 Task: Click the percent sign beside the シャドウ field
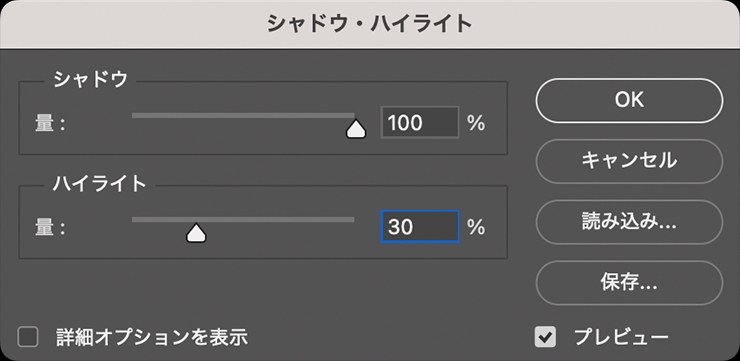pyautogui.click(x=476, y=123)
